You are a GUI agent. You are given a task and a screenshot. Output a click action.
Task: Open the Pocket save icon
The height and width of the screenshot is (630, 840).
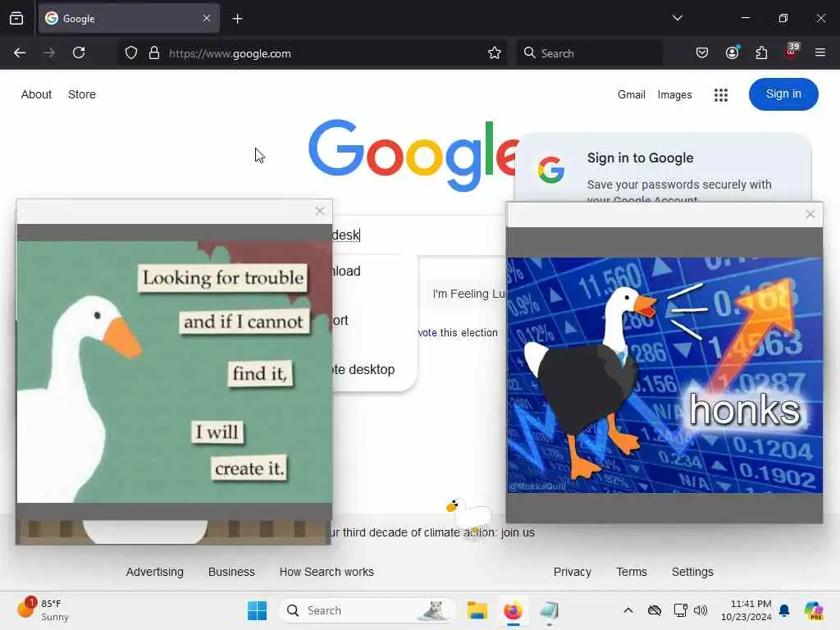point(702,52)
